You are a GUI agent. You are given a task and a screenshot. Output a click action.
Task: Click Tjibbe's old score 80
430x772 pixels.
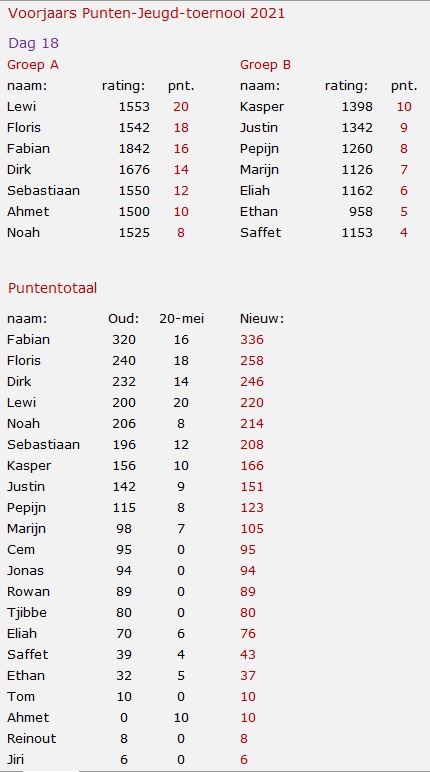[124, 612]
